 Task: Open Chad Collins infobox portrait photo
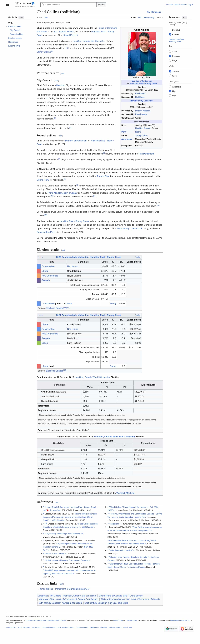[x=142, y=54]
